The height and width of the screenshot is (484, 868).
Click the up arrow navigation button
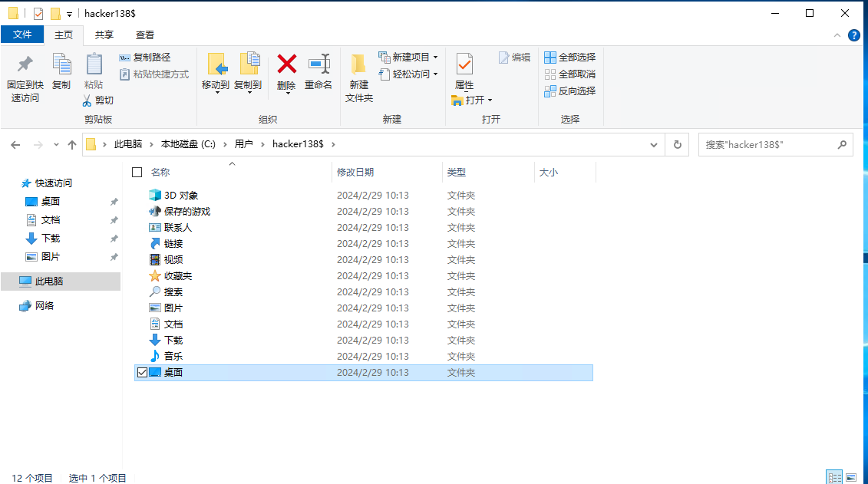click(72, 144)
